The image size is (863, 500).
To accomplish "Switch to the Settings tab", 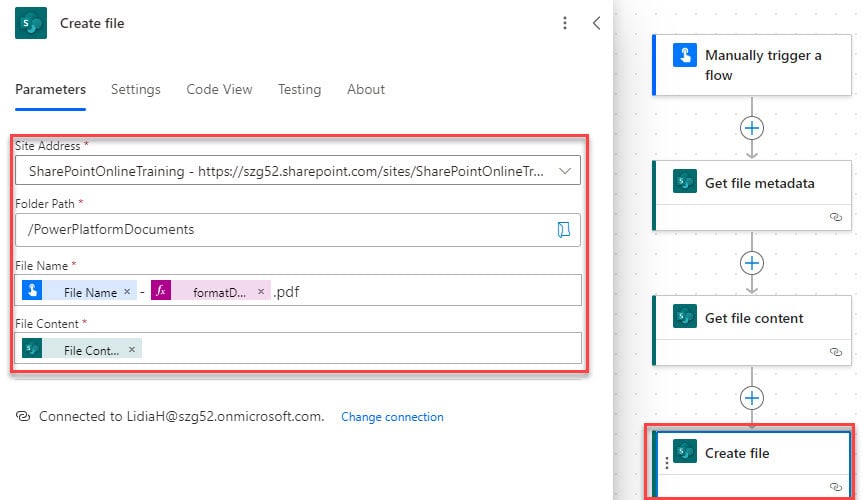I will tap(136, 90).
